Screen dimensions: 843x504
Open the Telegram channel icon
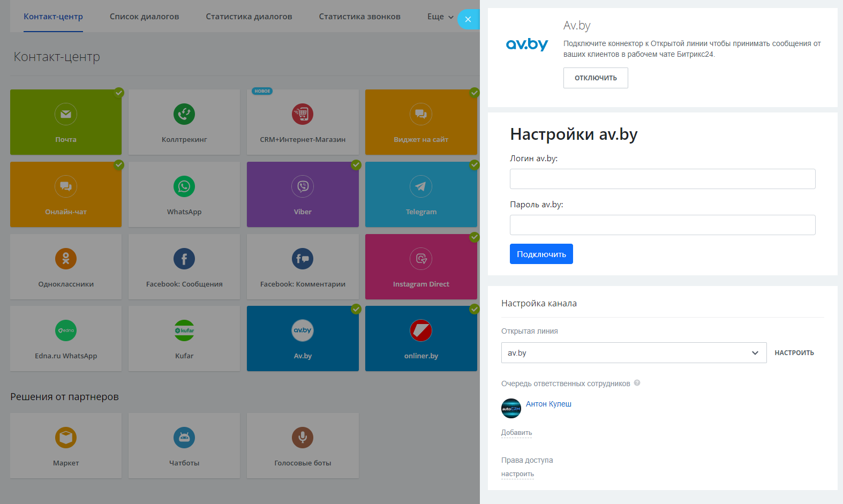point(421,186)
